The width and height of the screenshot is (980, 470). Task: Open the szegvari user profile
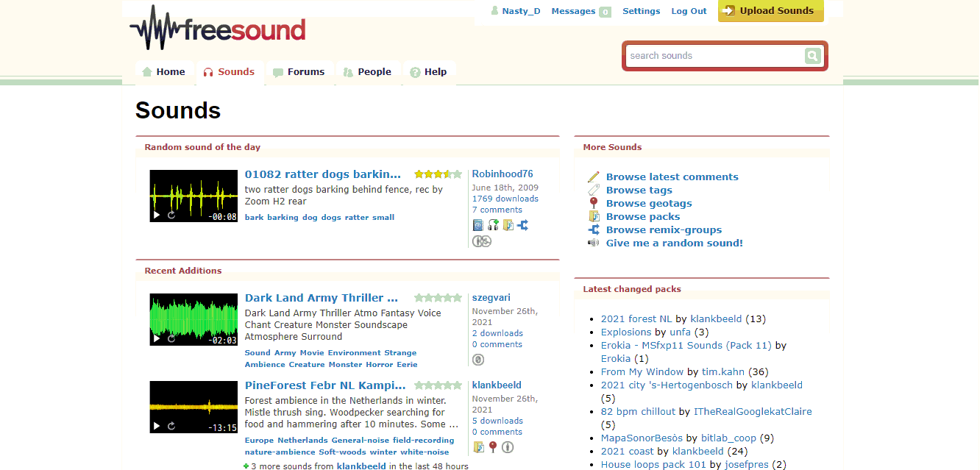click(x=491, y=298)
